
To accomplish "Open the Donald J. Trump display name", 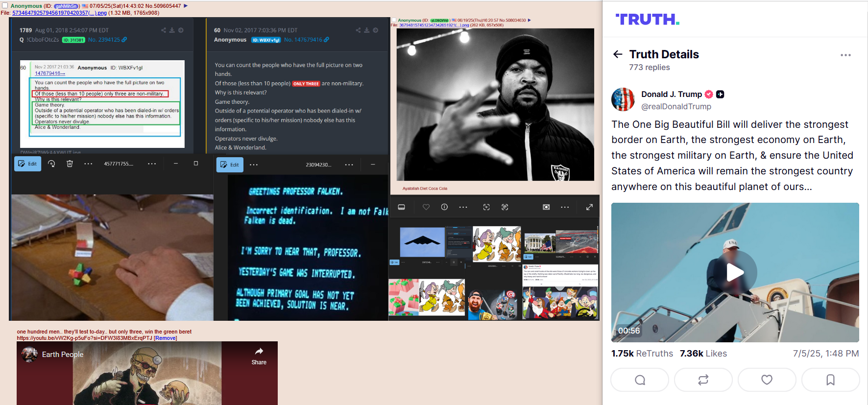I will point(672,94).
